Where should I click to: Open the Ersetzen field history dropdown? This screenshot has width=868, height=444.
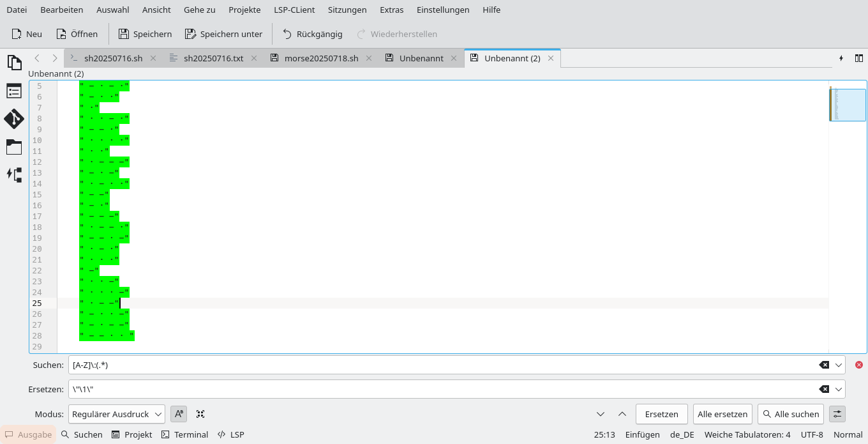click(838, 388)
